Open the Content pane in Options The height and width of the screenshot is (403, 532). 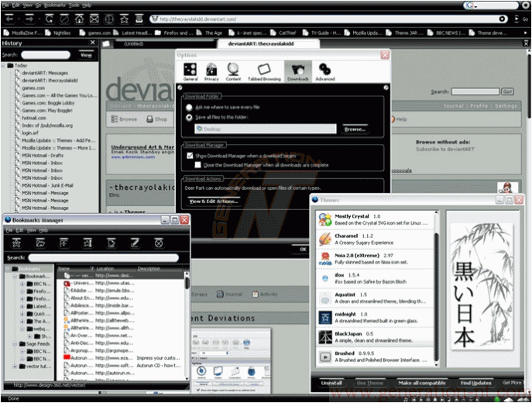(233, 71)
